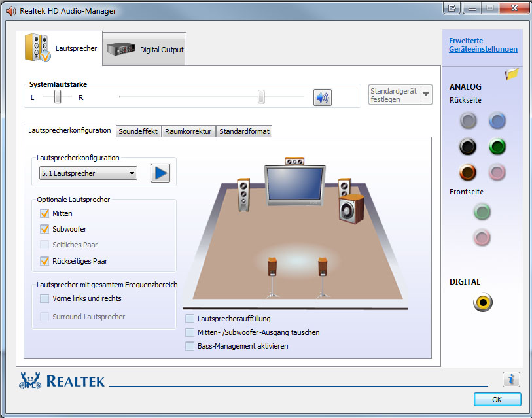Toggle Surround-Lautsprecher checkbox
The height and width of the screenshot is (418, 532).
click(x=44, y=317)
